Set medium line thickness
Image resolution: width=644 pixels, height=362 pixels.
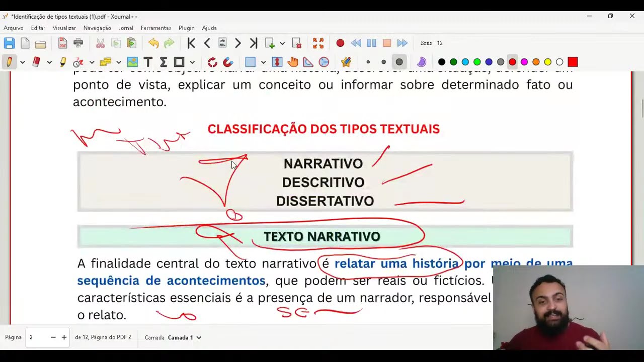tap(383, 62)
